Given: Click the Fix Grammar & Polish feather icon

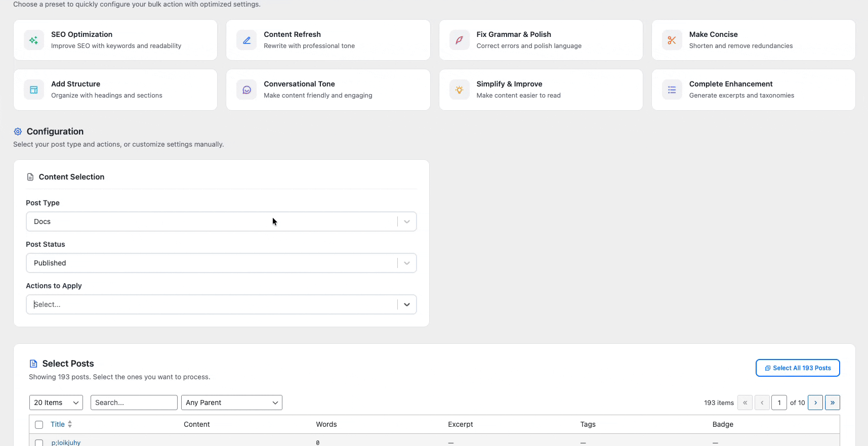Looking at the screenshot, I should click(x=459, y=40).
